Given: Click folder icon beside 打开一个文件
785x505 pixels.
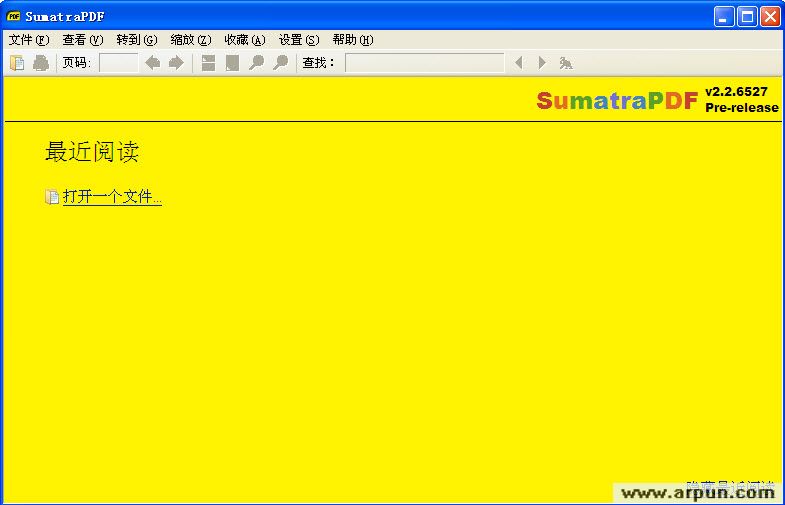Looking at the screenshot, I should tap(52, 197).
